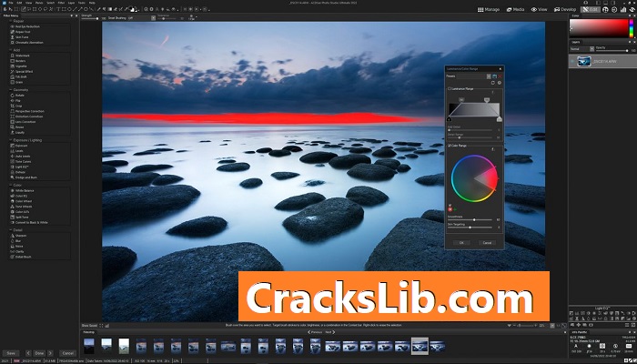
Task: Open the File menu
Action: (x=11, y=3)
